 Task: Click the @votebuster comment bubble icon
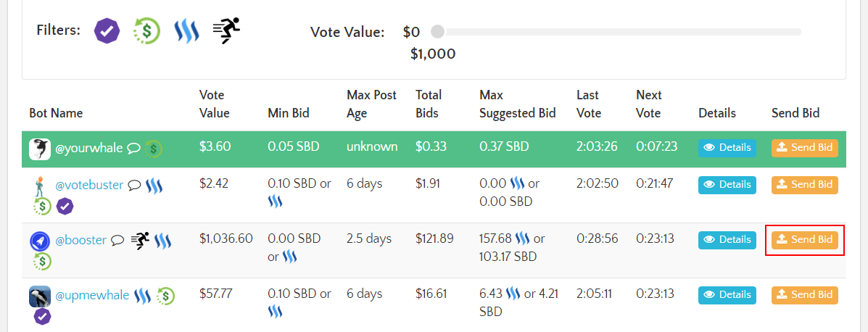click(x=135, y=186)
